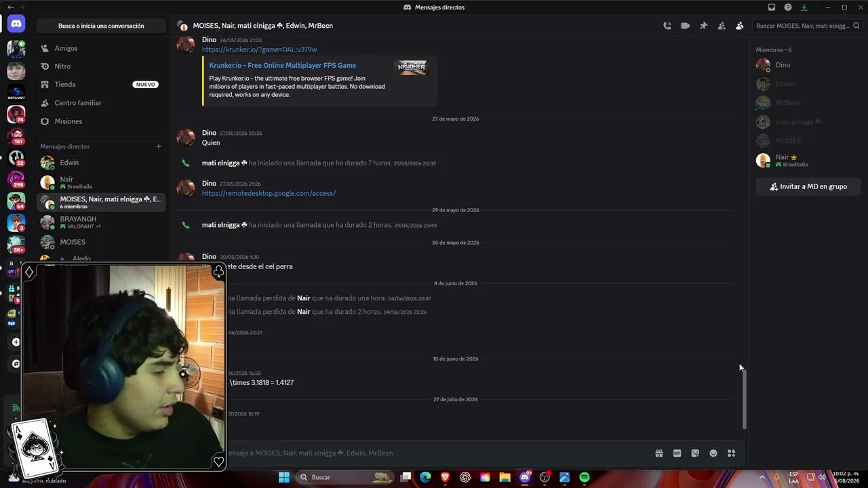This screenshot has height=488, width=868.
Task: Click the Add a Server plus button
Action: 16,342
